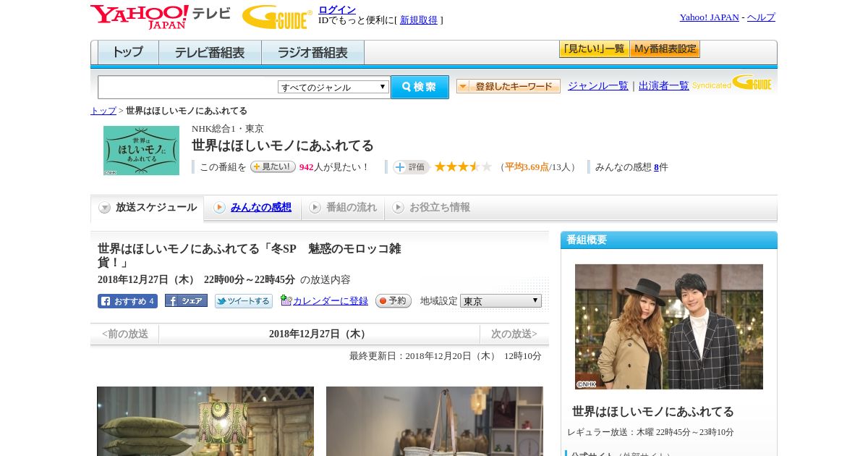Go to 次の放送> next broadcast
The width and height of the screenshot is (868, 456).
coord(514,334)
